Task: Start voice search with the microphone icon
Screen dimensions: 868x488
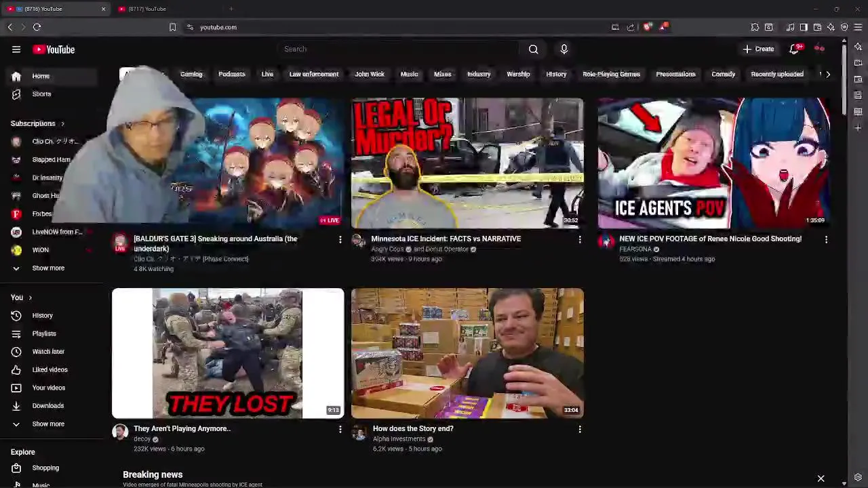Action: (564, 49)
